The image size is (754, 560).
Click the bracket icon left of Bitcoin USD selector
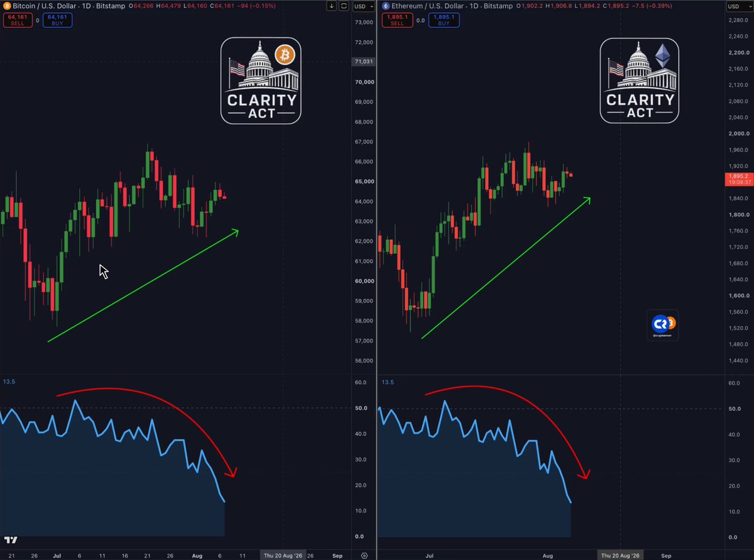tap(343, 6)
